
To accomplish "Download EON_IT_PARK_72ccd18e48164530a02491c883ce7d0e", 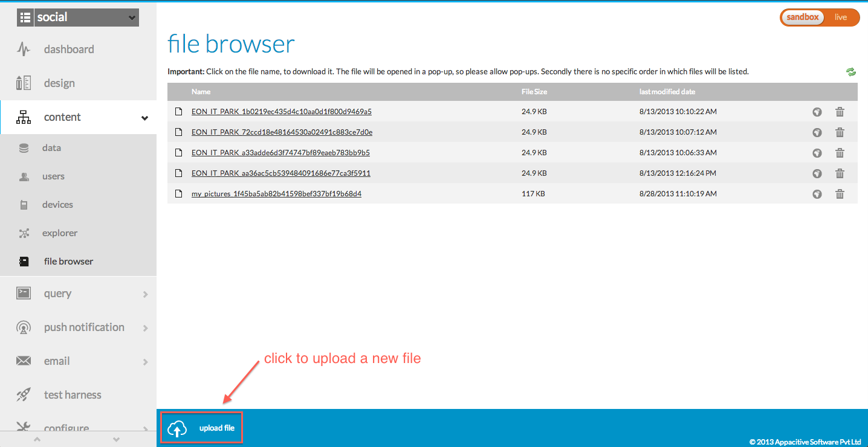I will (x=282, y=132).
